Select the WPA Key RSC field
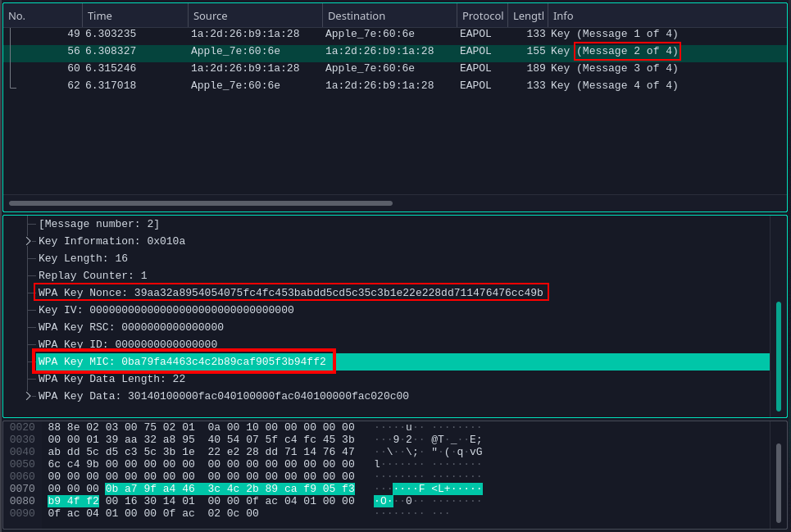The height and width of the screenshot is (532, 791). (131, 327)
